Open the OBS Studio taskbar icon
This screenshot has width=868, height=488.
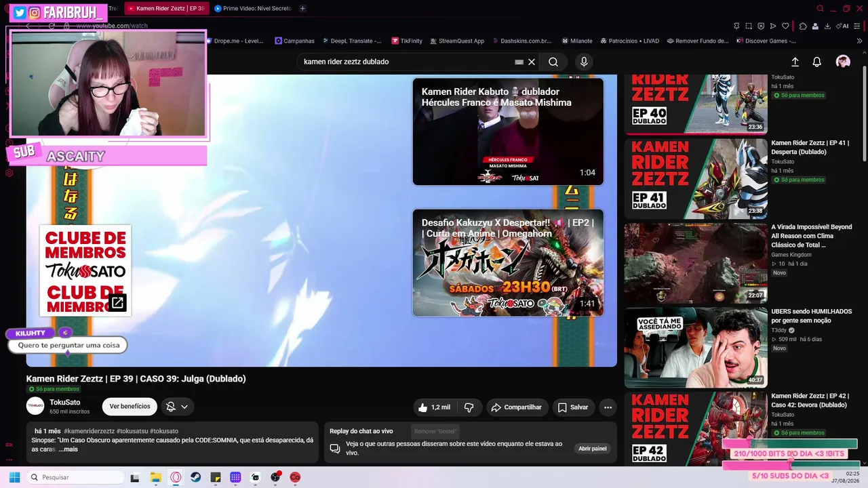(x=275, y=477)
